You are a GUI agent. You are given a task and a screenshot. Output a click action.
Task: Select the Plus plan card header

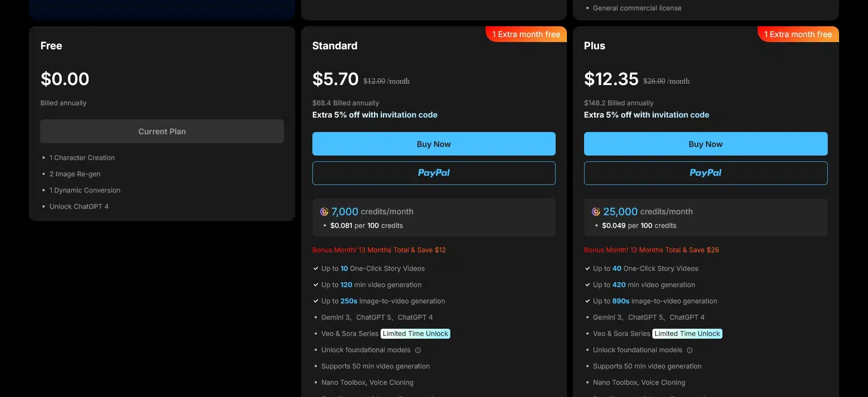tap(594, 46)
